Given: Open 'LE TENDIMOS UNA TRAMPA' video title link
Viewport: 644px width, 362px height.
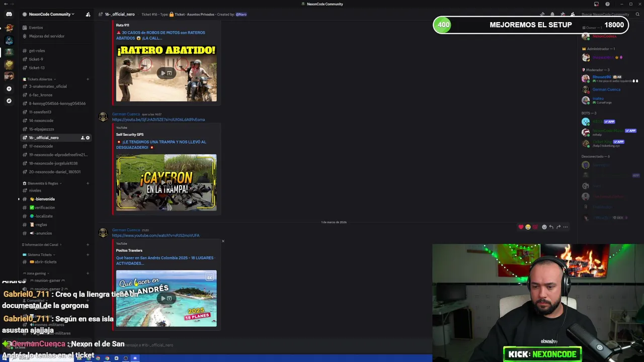Looking at the screenshot, I should click(x=161, y=144).
